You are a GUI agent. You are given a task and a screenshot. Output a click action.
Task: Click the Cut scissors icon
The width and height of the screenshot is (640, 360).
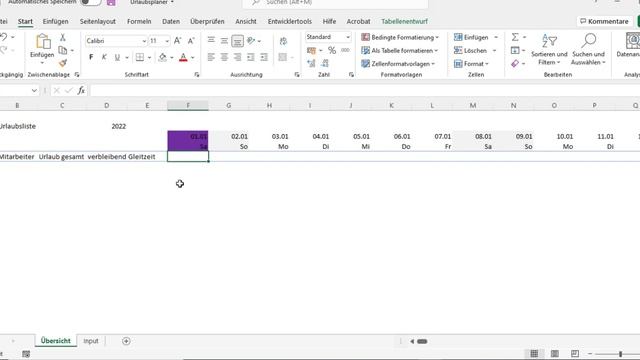point(63,38)
